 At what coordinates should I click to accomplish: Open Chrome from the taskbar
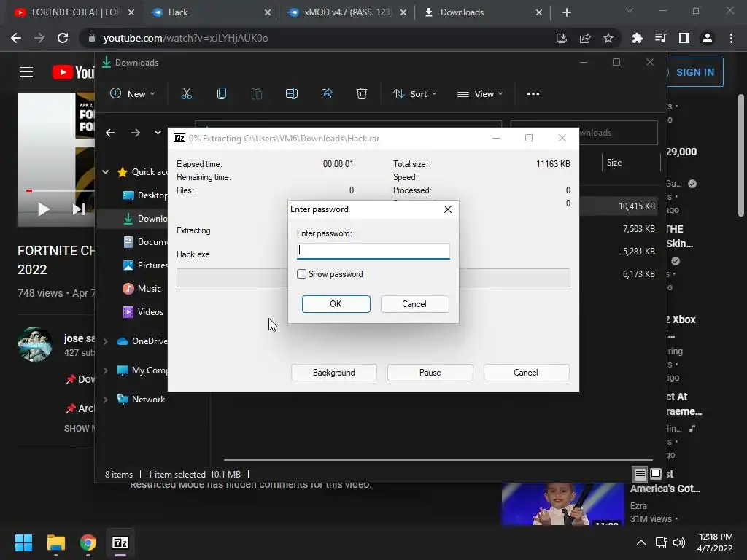coord(88,542)
